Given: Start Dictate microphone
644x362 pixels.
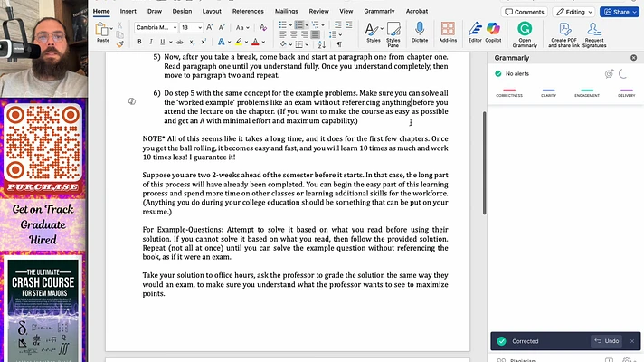Looking at the screenshot, I should click(x=420, y=32).
